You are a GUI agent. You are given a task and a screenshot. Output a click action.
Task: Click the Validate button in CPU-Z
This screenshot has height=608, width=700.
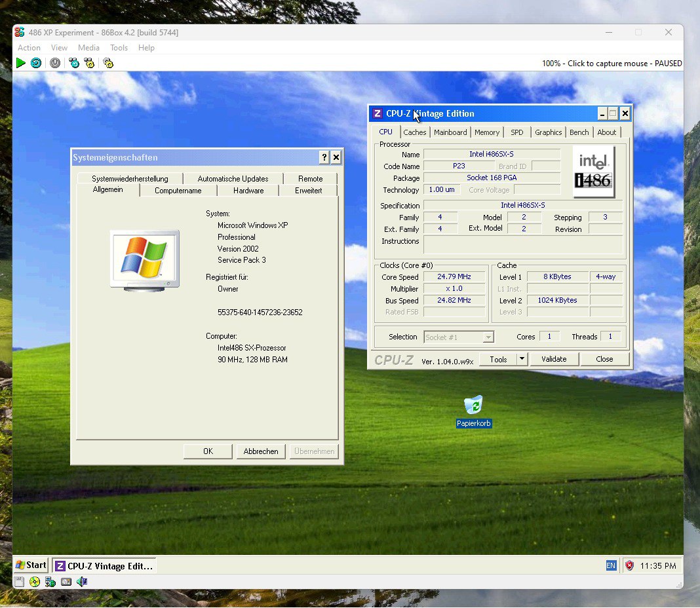click(x=554, y=359)
